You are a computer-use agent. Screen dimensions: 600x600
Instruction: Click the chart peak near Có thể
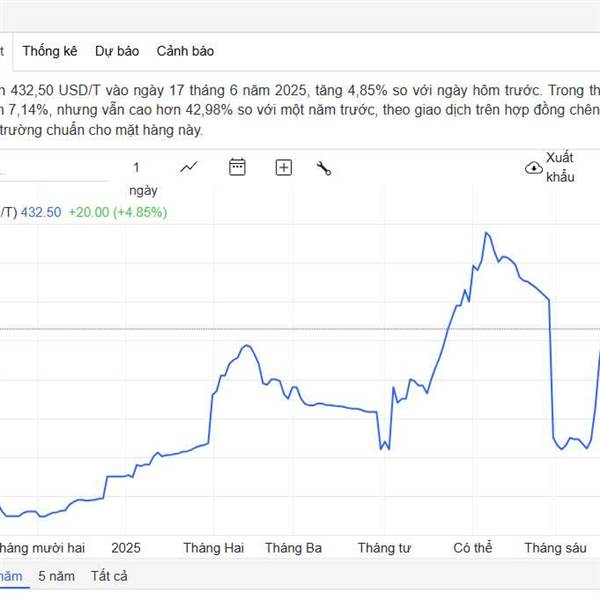pyautogui.click(x=486, y=233)
